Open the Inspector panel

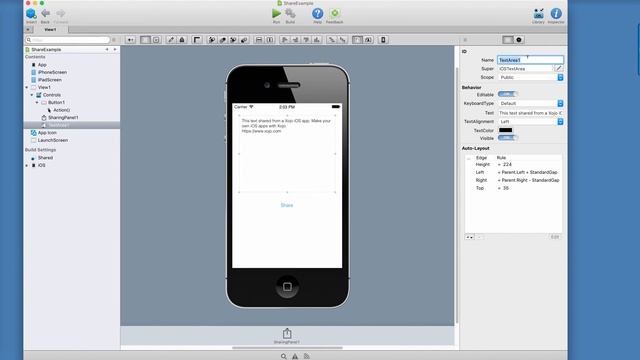click(556, 13)
